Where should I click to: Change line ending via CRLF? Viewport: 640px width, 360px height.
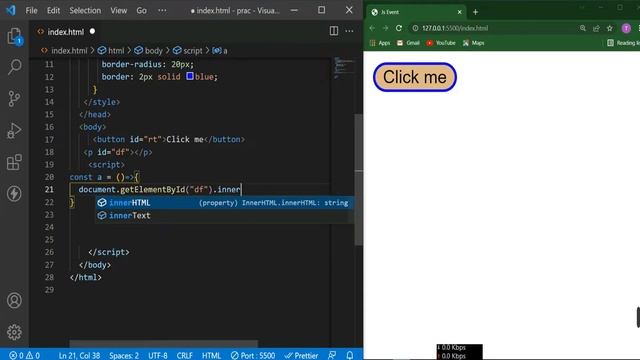[184, 355]
